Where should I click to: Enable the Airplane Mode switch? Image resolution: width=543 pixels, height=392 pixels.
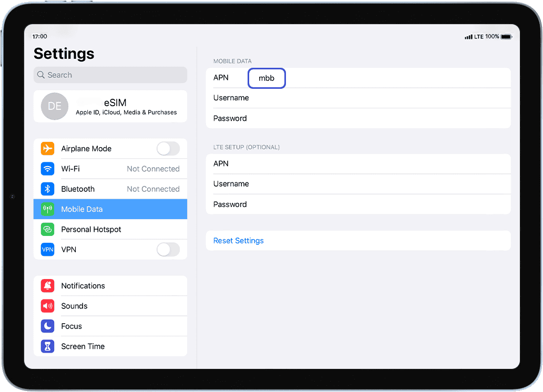coord(168,149)
